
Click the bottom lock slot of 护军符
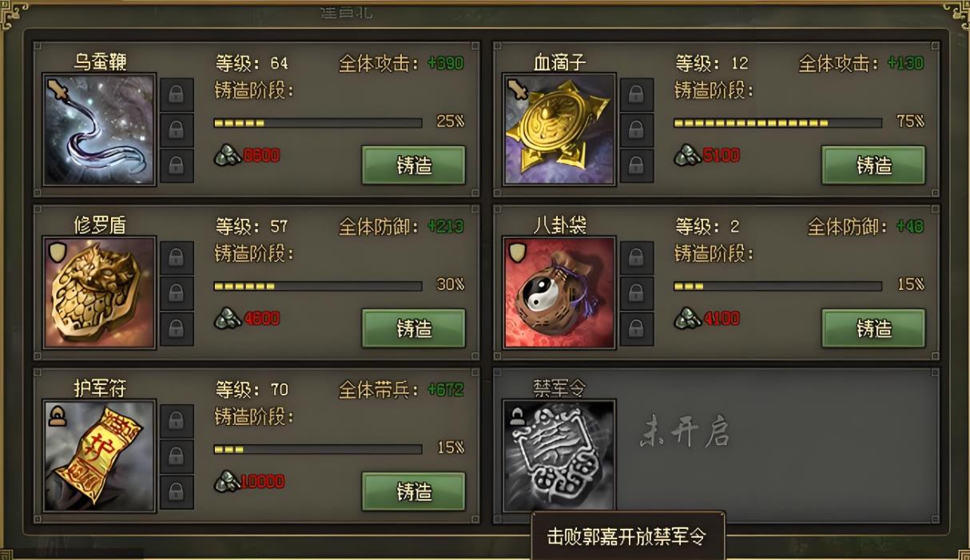177,490
